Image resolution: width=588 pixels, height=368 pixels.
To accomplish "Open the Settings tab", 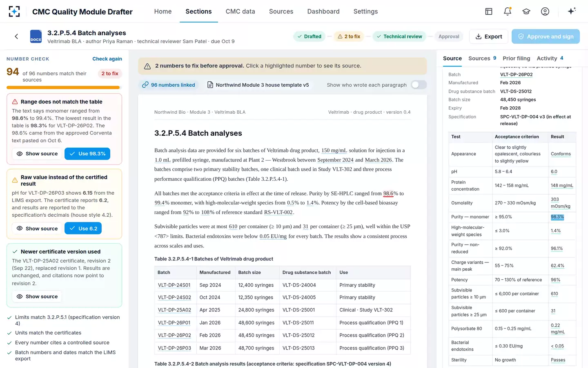I will 365,11.
